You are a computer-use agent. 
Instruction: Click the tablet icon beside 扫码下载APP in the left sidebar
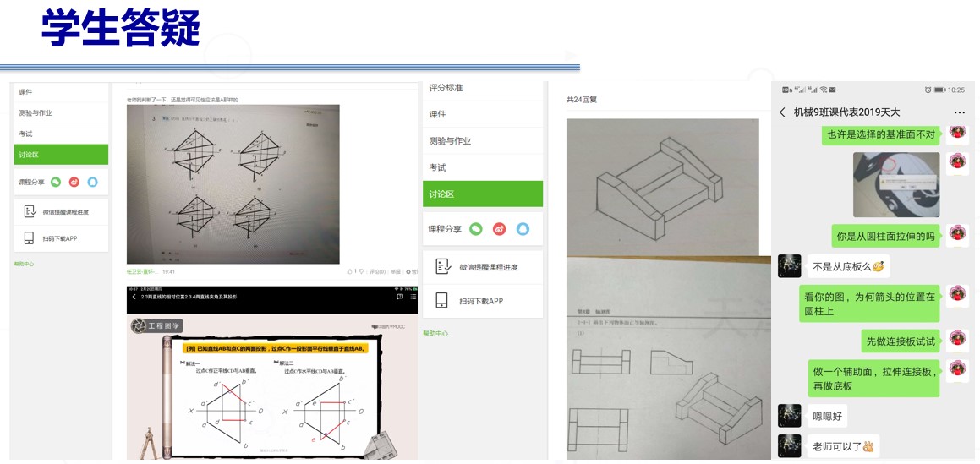point(30,238)
